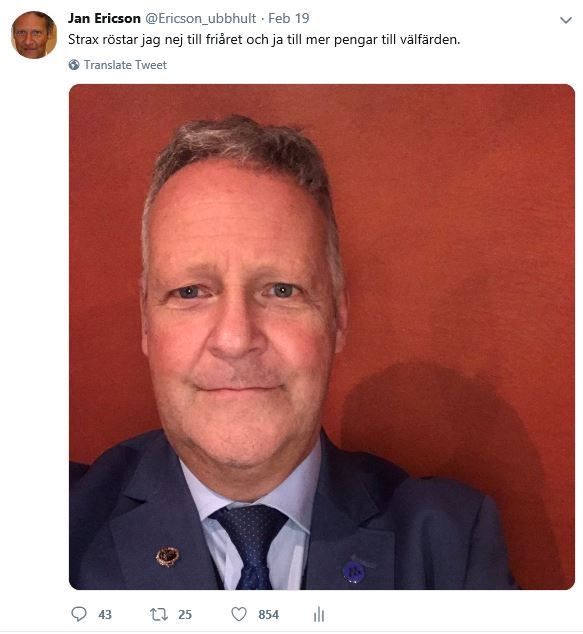Image resolution: width=583 pixels, height=634 pixels.
Task: Click the retweet count 25
Action: coord(185,615)
